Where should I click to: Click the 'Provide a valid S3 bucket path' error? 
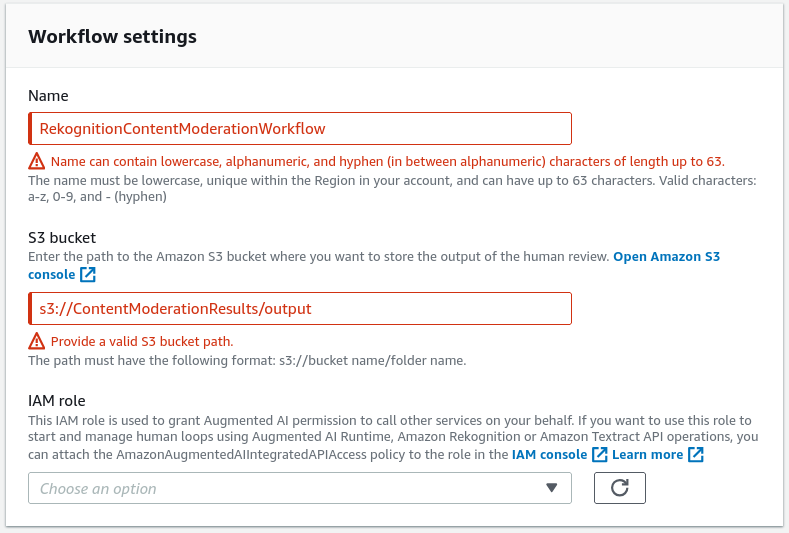[x=142, y=341]
